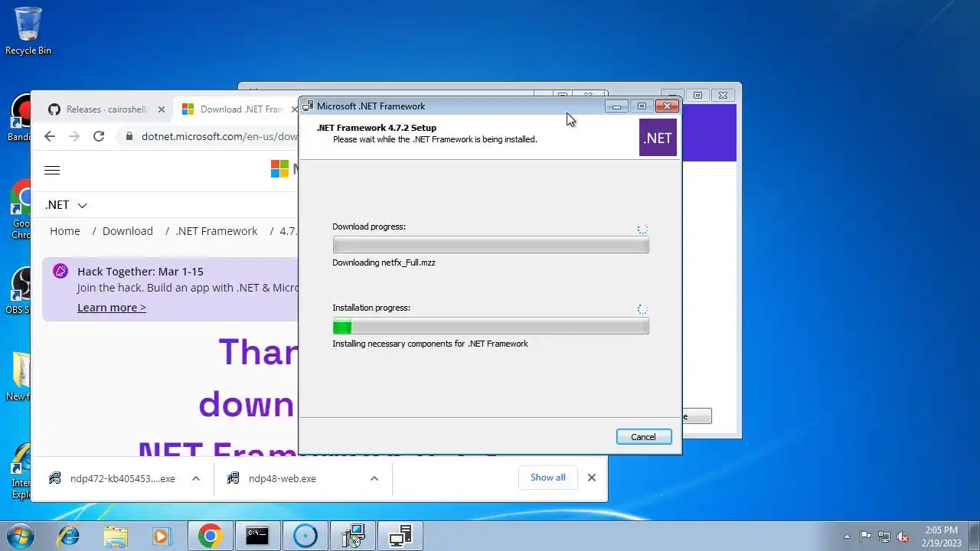The width and height of the screenshot is (980, 551).
Task: Open the Windows Start menu
Action: [x=20, y=536]
